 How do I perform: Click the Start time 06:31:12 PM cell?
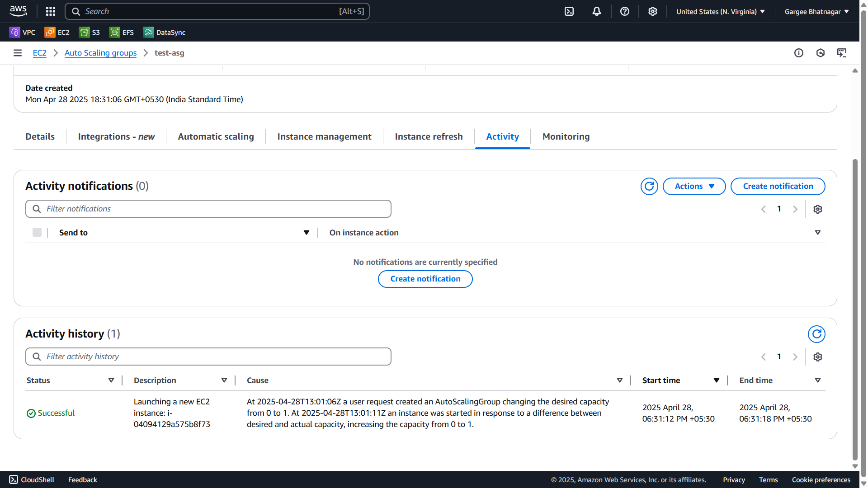coord(678,413)
